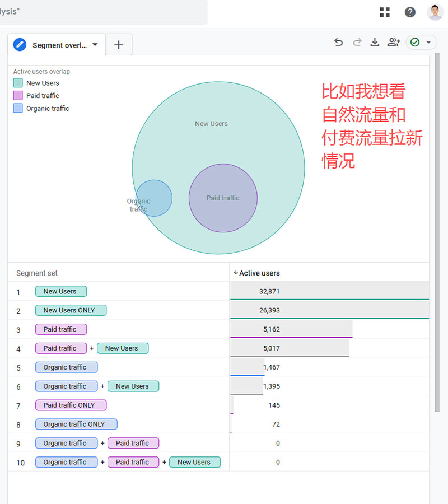448x504 pixels.
Task: Click the Redo arrow icon
Action: pos(357,43)
